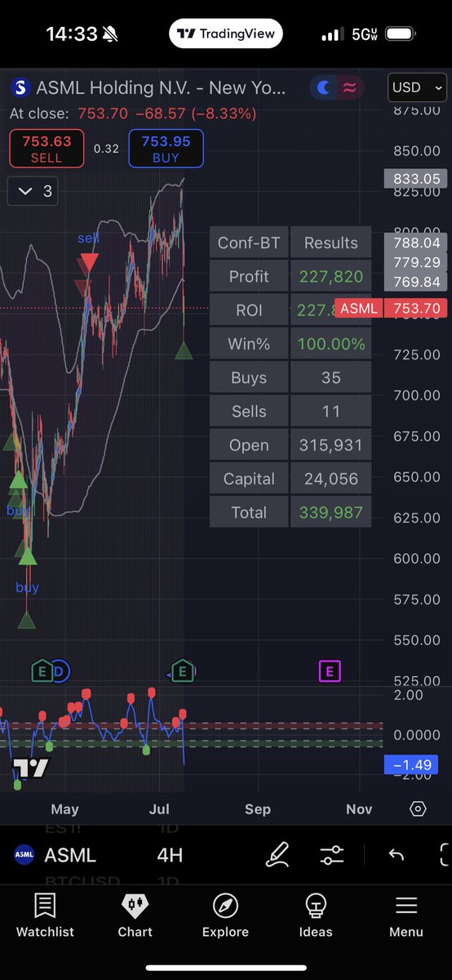Open the green E earnings marker above Jul
452x980 pixels.
(183, 672)
